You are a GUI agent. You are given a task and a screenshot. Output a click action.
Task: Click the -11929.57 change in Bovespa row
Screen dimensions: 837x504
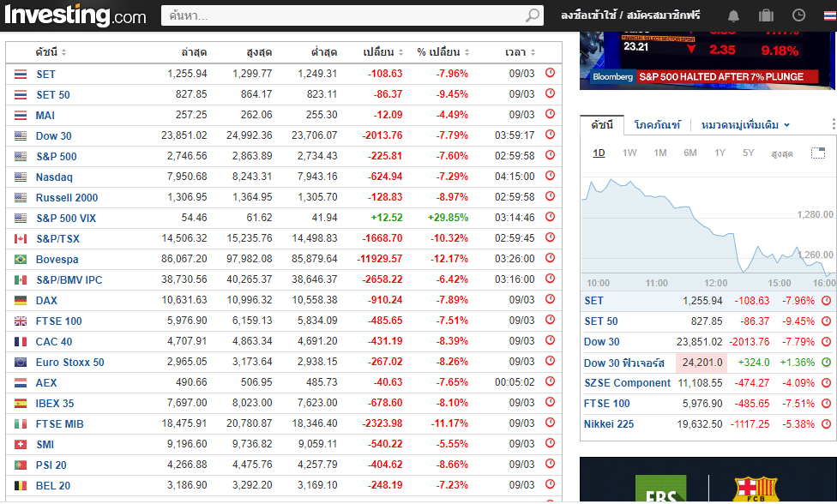coord(380,259)
